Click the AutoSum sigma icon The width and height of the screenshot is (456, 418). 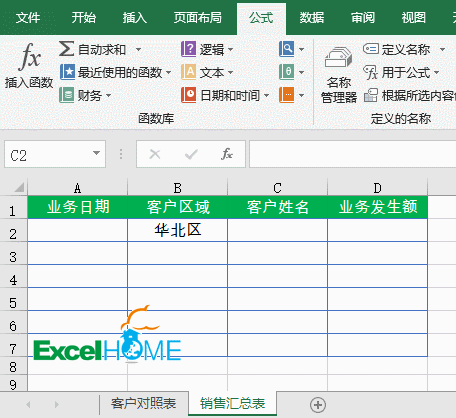(66, 49)
